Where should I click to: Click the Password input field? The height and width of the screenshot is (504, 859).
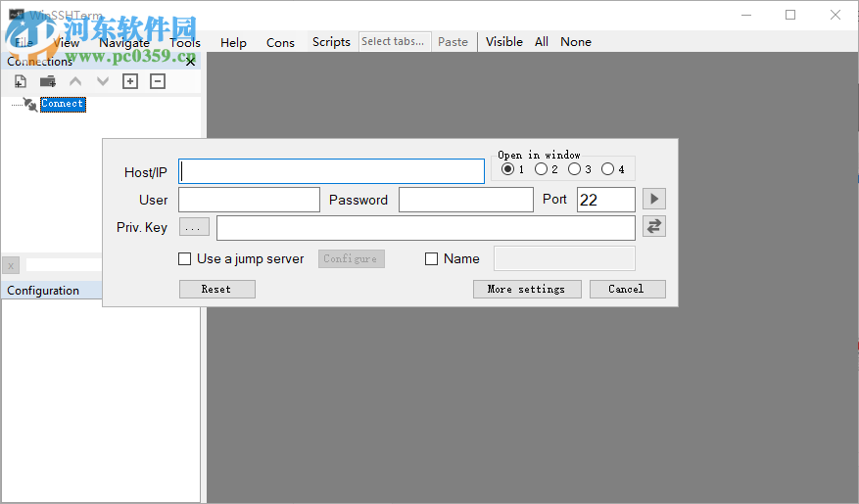(466, 200)
